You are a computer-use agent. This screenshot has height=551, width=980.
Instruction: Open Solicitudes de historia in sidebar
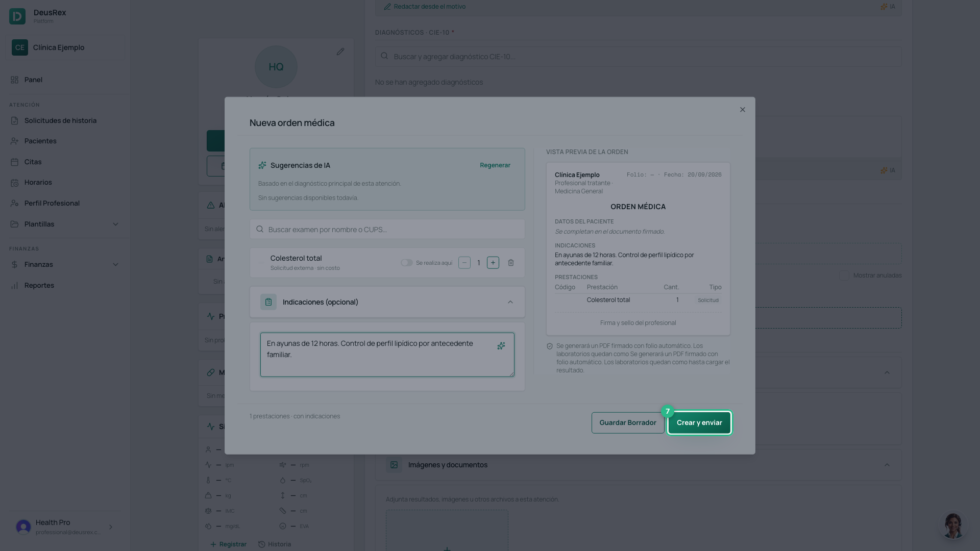60,121
